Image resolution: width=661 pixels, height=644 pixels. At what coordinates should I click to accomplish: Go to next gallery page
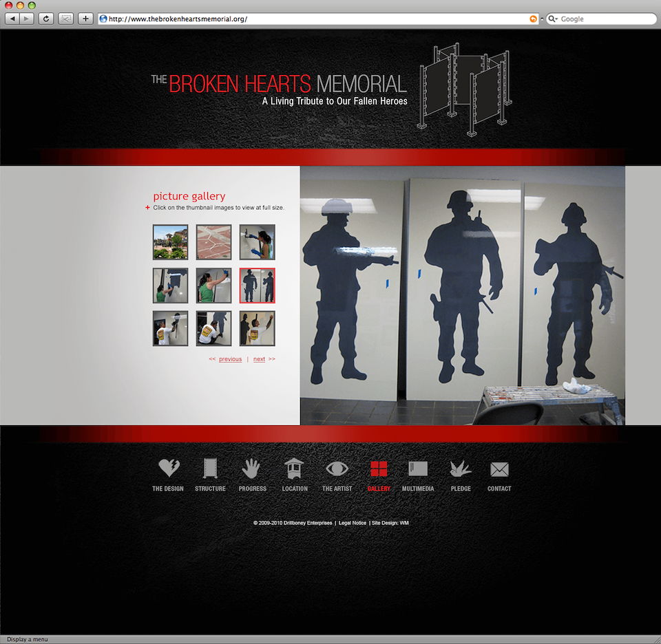(x=259, y=359)
